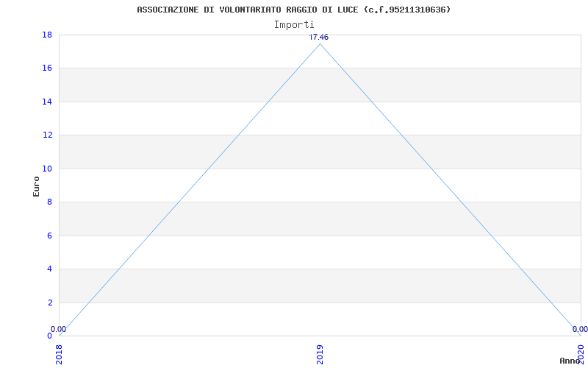Click the Importi subtitle
This screenshot has height=368, width=588.
(x=294, y=25)
